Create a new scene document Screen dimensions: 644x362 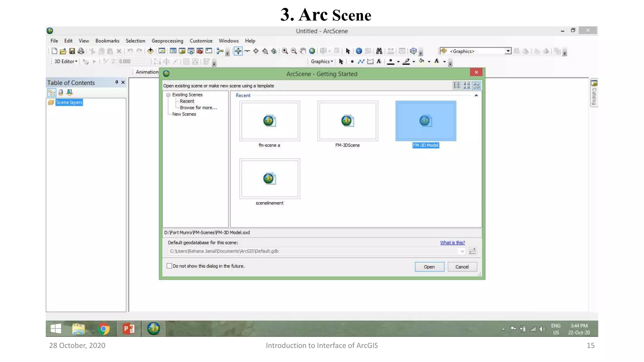54,51
